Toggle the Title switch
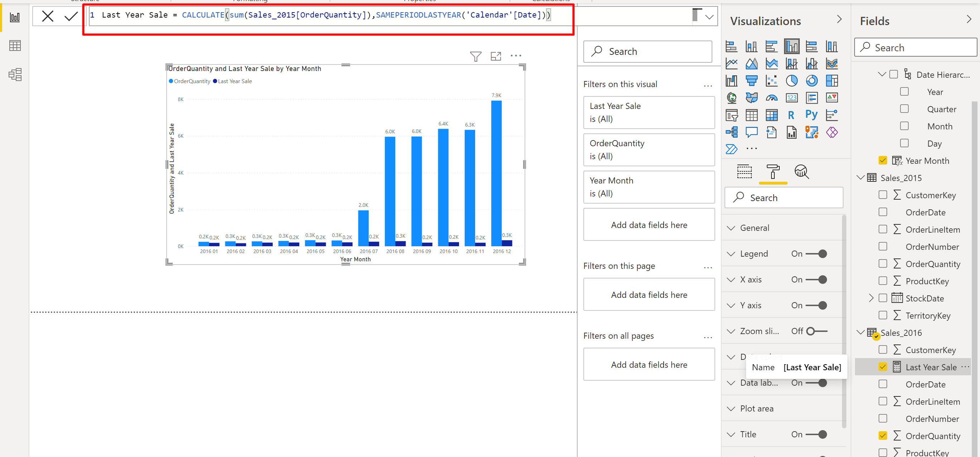This screenshot has width=980, height=457. [x=816, y=434]
